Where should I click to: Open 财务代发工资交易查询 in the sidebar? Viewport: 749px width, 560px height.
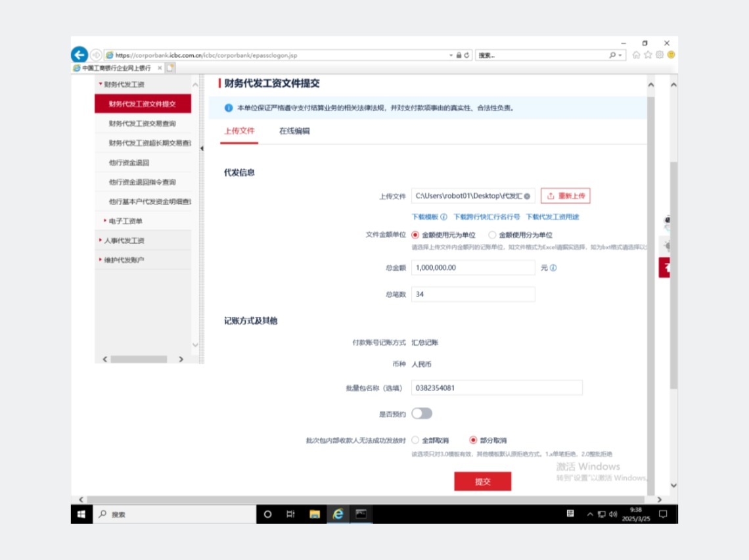(x=142, y=124)
